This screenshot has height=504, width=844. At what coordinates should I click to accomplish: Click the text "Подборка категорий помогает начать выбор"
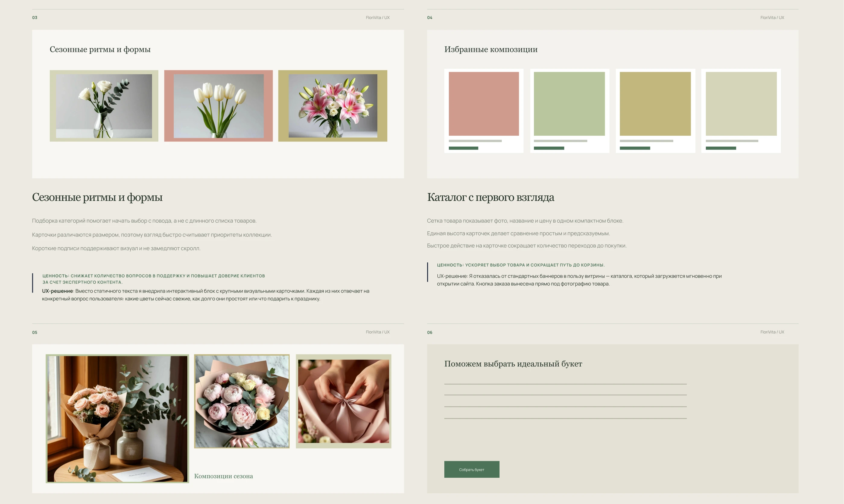pos(89,221)
